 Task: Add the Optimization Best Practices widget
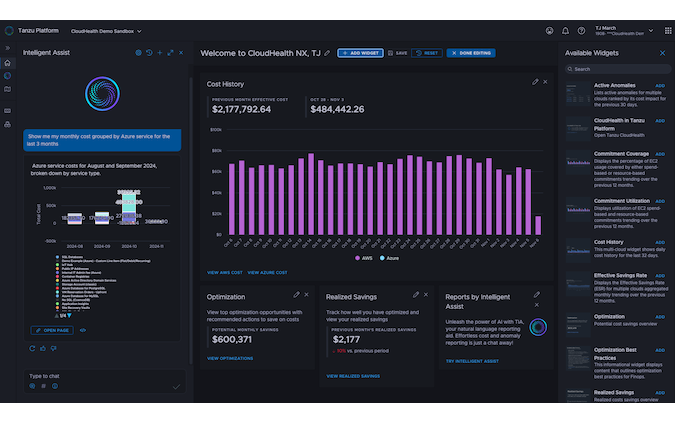click(x=660, y=350)
